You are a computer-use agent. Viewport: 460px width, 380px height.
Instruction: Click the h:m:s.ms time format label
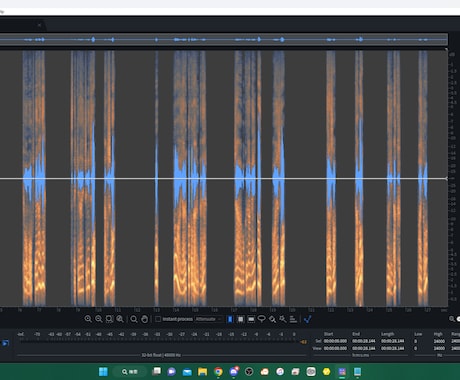[361, 355]
